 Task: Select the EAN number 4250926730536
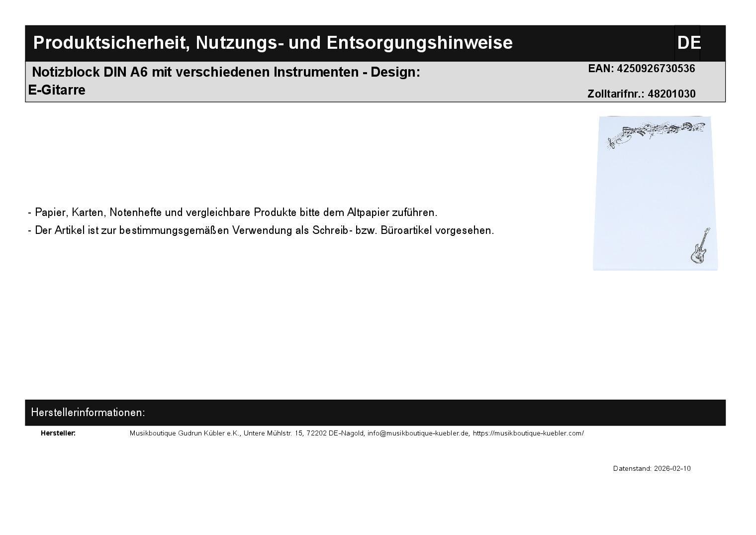656,69
